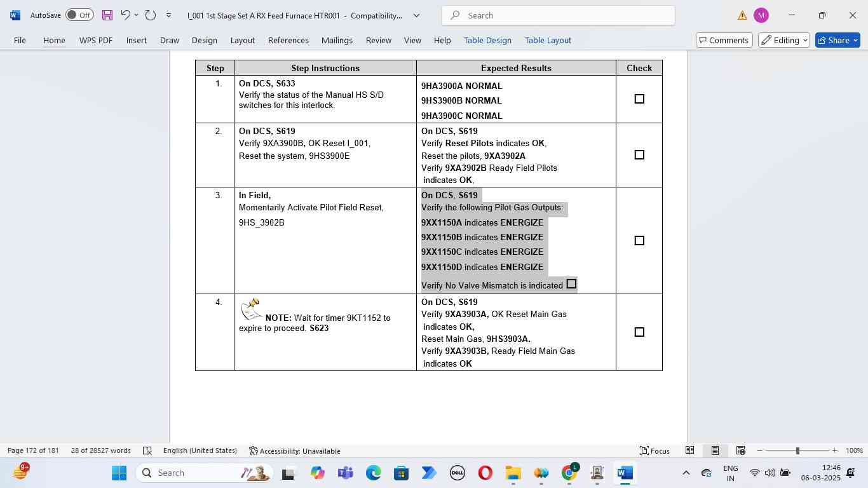868x488 pixels.
Task: Check the box for step 3
Action: pyautogui.click(x=639, y=241)
